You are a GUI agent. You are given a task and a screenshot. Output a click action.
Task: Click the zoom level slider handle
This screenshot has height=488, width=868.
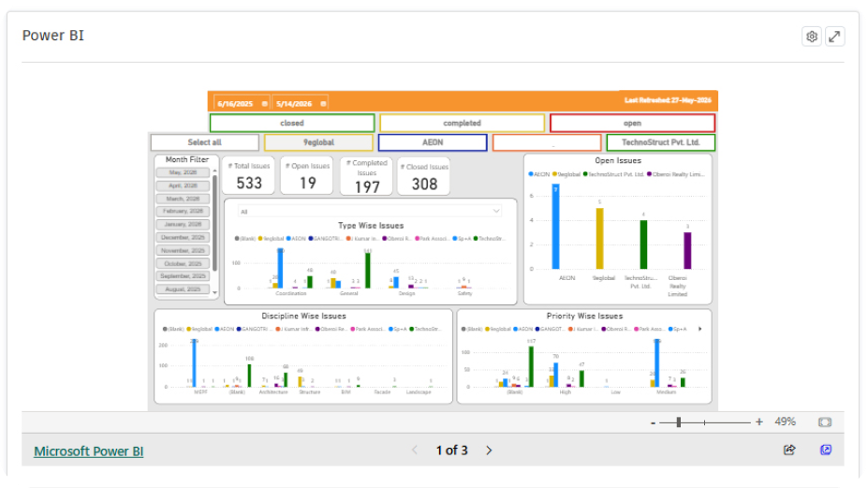coord(679,422)
